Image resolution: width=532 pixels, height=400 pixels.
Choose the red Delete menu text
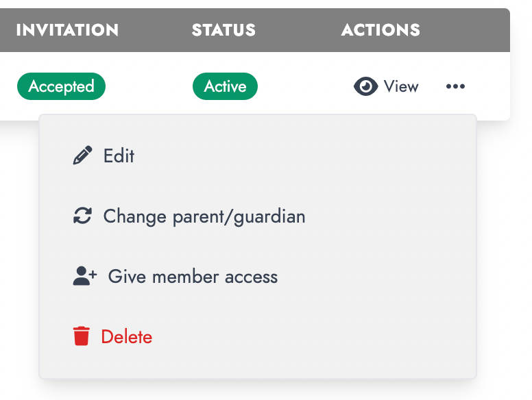point(127,336)
